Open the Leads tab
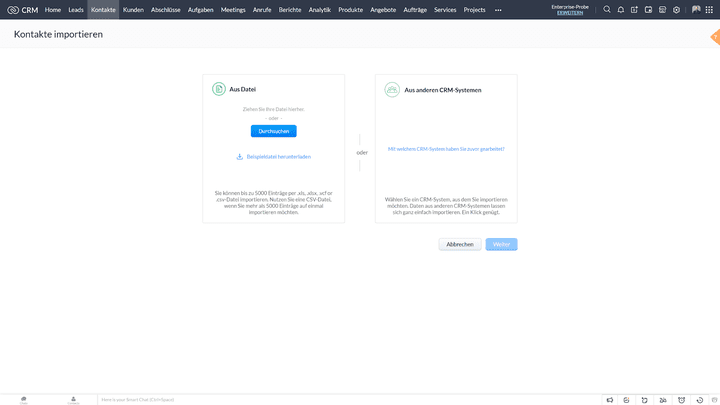The image size is (720, 405). 76,9
